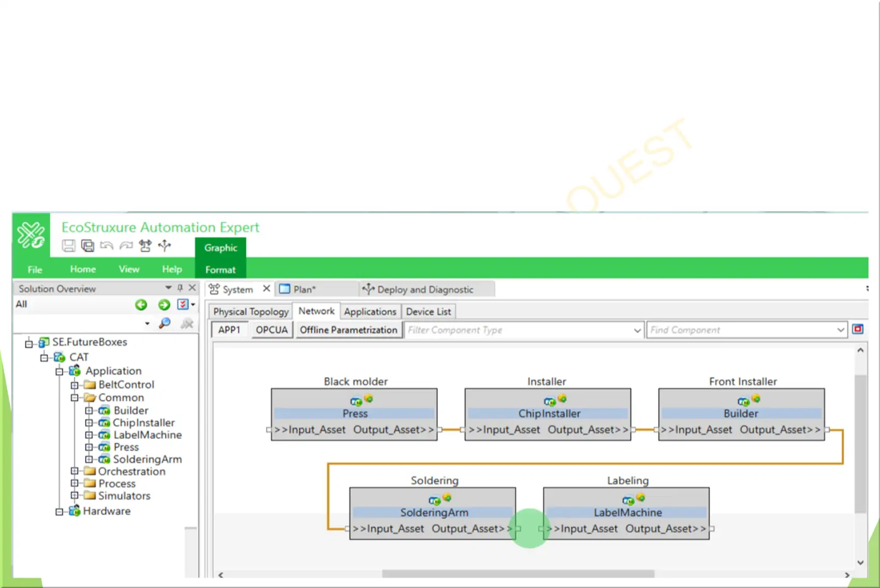This screenshot has height=588, width=880.
Task: Click the Save All icon
Action: click(x=88, y=246)
